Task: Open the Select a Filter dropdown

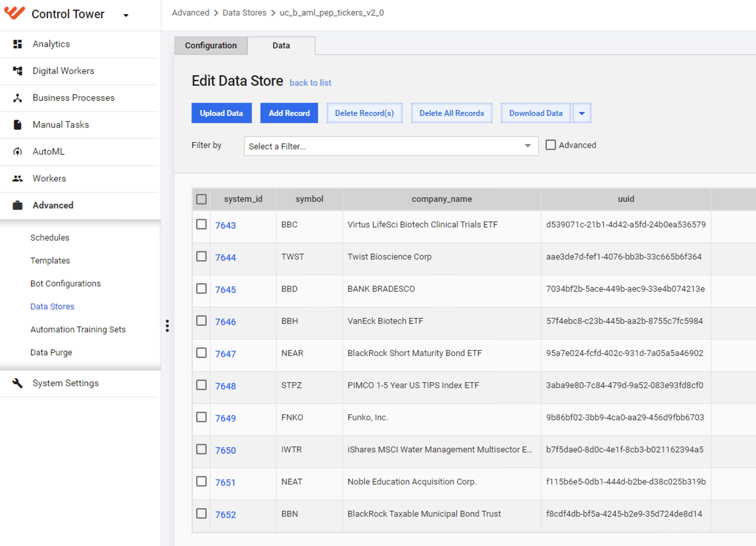Action: pyautogui.click(x=391, y=146)
